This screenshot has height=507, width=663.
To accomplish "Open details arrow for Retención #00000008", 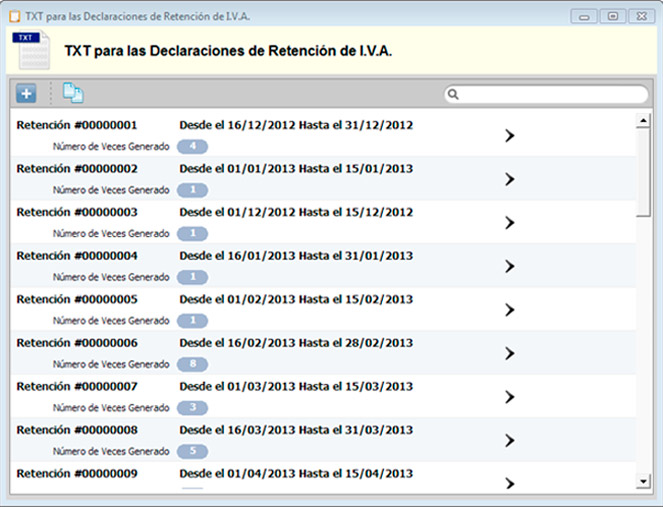I will [509, 440].
